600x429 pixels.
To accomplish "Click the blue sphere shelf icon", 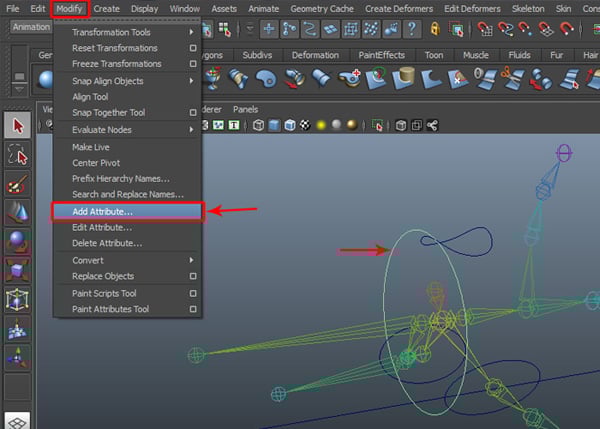I will (44, 78).
